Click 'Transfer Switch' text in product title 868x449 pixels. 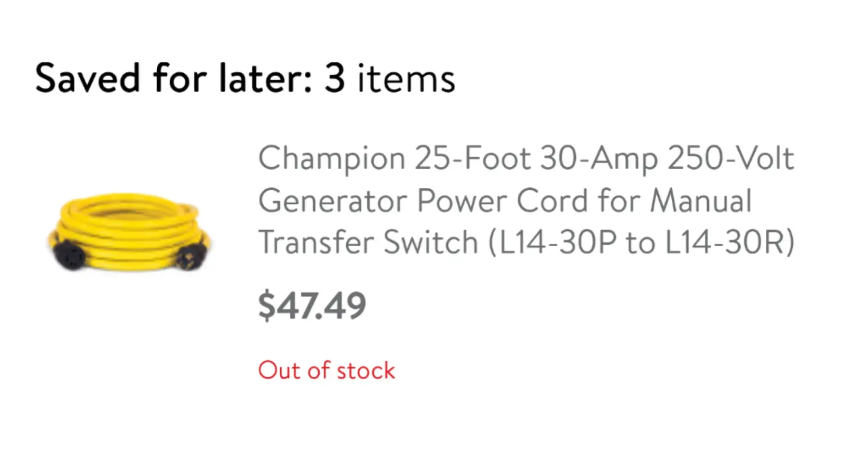click(x=368, y=242)
